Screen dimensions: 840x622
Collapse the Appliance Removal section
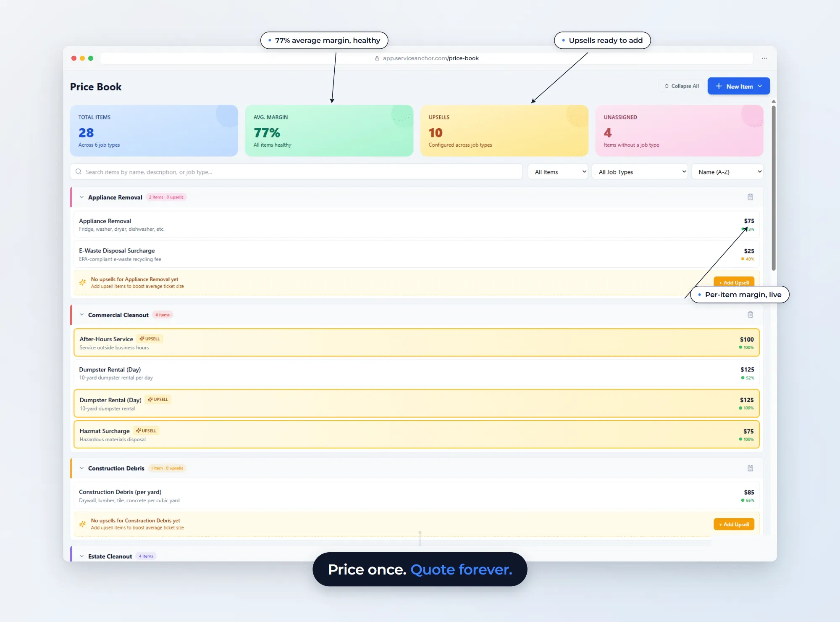coord(81,197)
